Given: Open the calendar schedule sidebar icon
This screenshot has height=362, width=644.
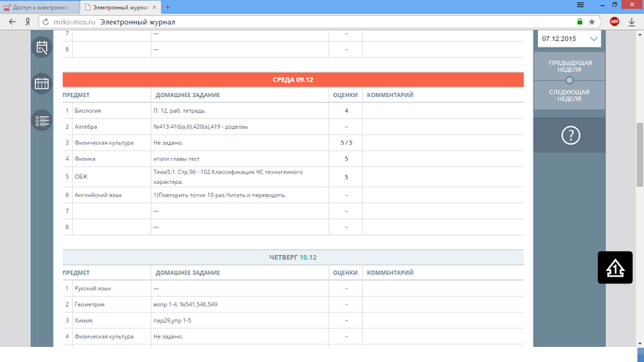Looking at the screenshot, I should tap(42, 84).
